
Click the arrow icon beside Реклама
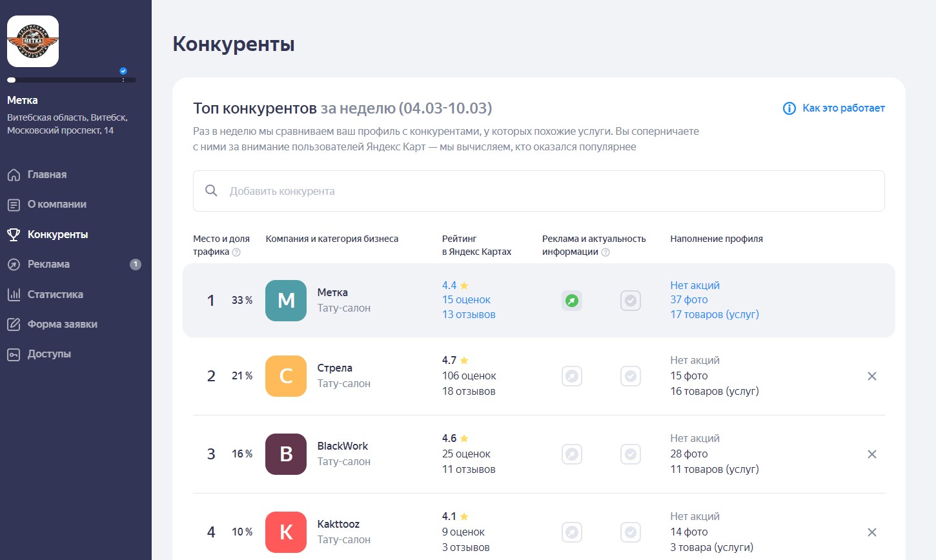coord(14,265)
